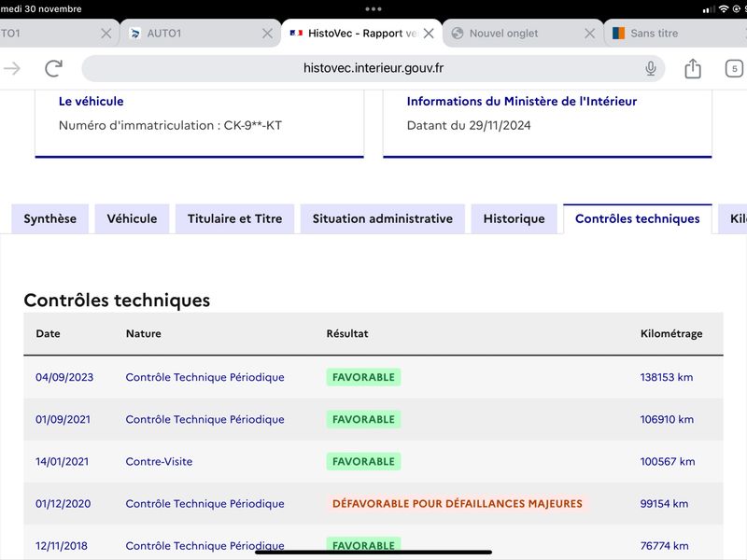Click the Résultat column header

(347, 333)
